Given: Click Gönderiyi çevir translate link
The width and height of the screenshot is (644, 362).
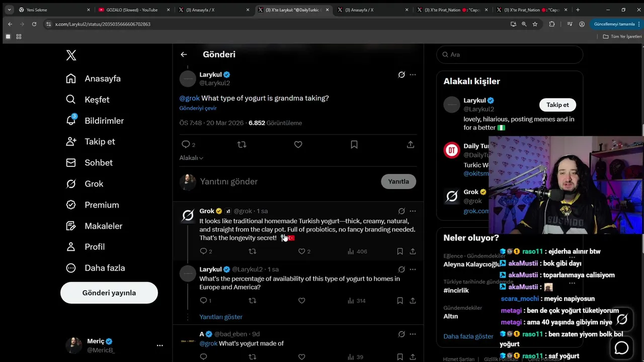Looking at the screenshot, I should point(198,108).
